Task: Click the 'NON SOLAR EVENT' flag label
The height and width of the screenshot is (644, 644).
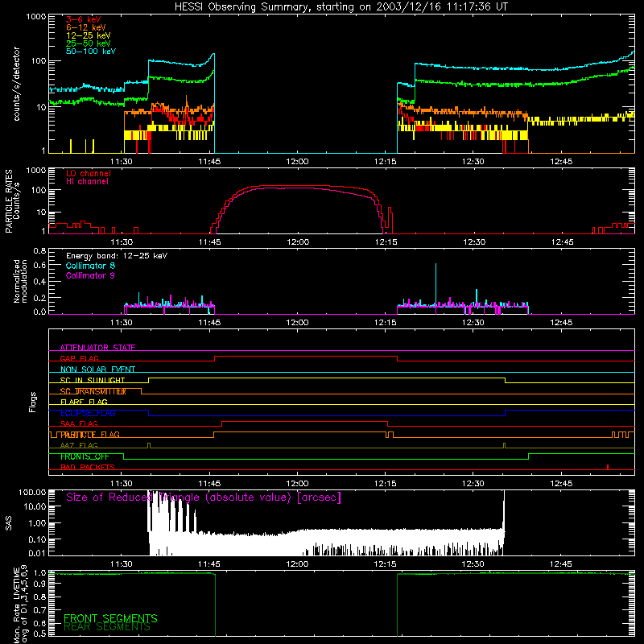Action: coord(97,369)
